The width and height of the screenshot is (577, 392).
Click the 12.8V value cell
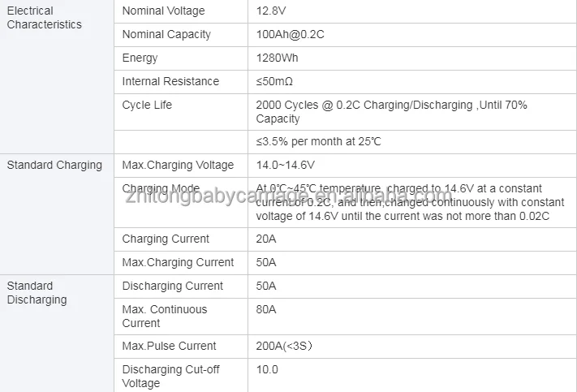[269, 11]
